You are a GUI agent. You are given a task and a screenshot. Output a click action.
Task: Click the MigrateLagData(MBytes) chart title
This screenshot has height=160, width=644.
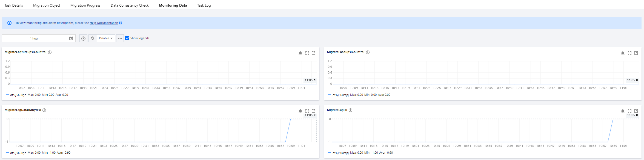click(23, 110)
